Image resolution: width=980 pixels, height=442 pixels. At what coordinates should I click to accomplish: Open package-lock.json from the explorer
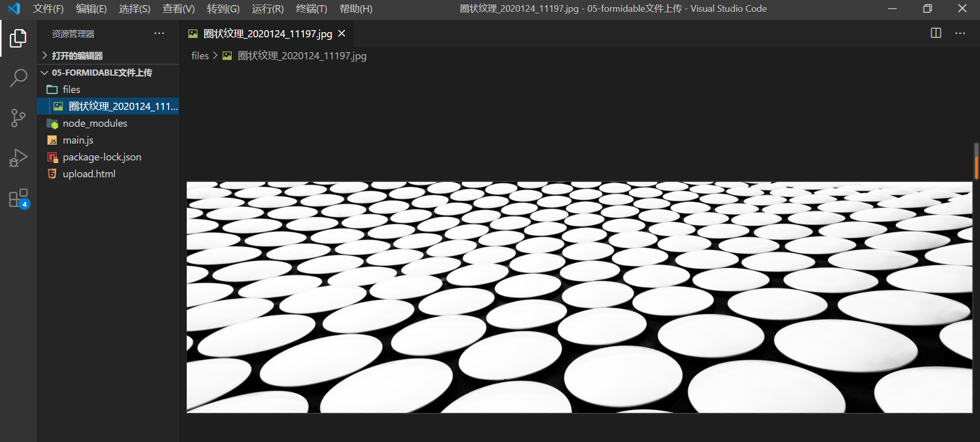[x=108, y=157]
